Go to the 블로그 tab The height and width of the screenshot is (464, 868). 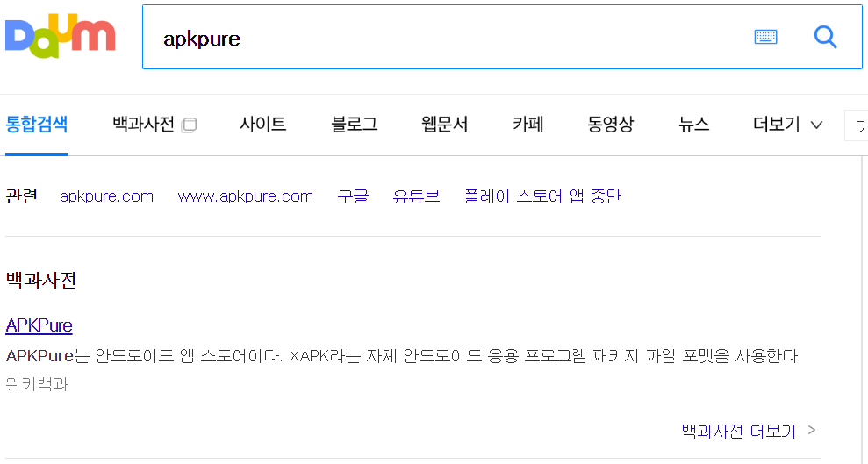(355, 124)
